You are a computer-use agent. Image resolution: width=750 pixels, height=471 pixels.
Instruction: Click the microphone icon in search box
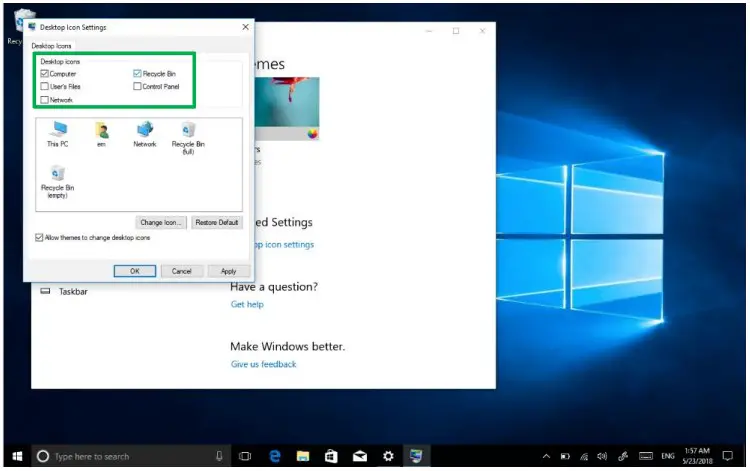[219, 456]
